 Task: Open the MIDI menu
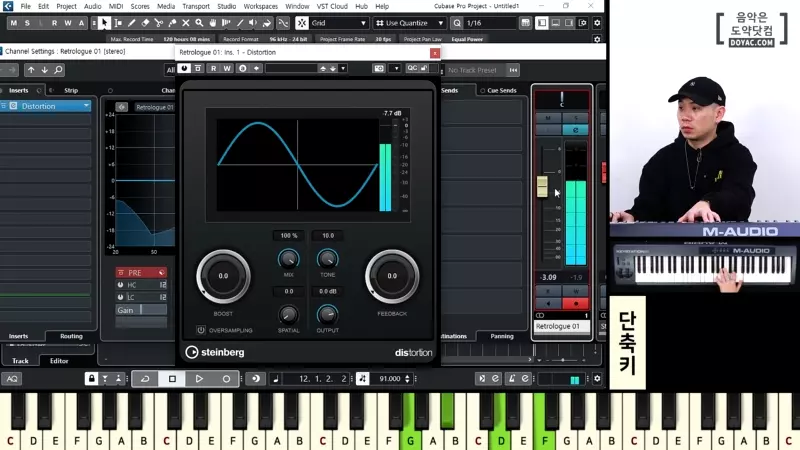pos(116,6)
